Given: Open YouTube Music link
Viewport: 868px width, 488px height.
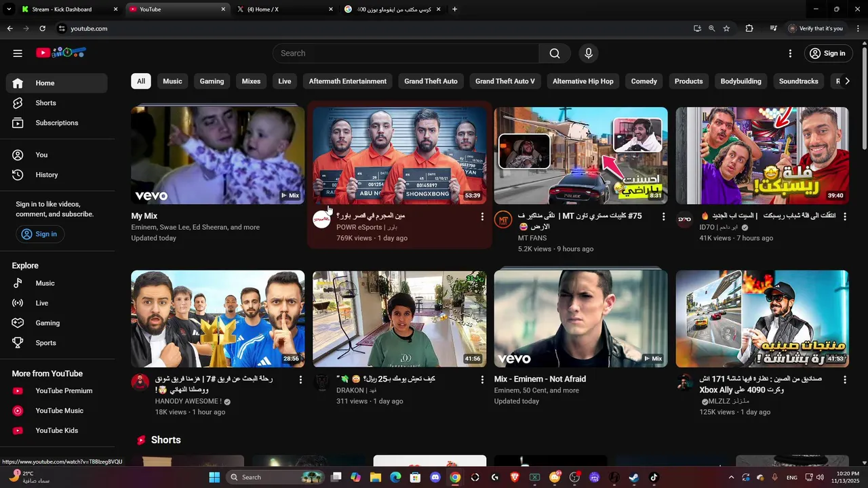Looking at the screenshot, I should pos(57,411).
